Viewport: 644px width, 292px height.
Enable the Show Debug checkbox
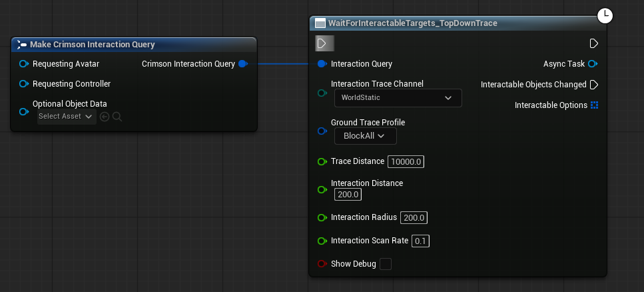coord(385,264)
